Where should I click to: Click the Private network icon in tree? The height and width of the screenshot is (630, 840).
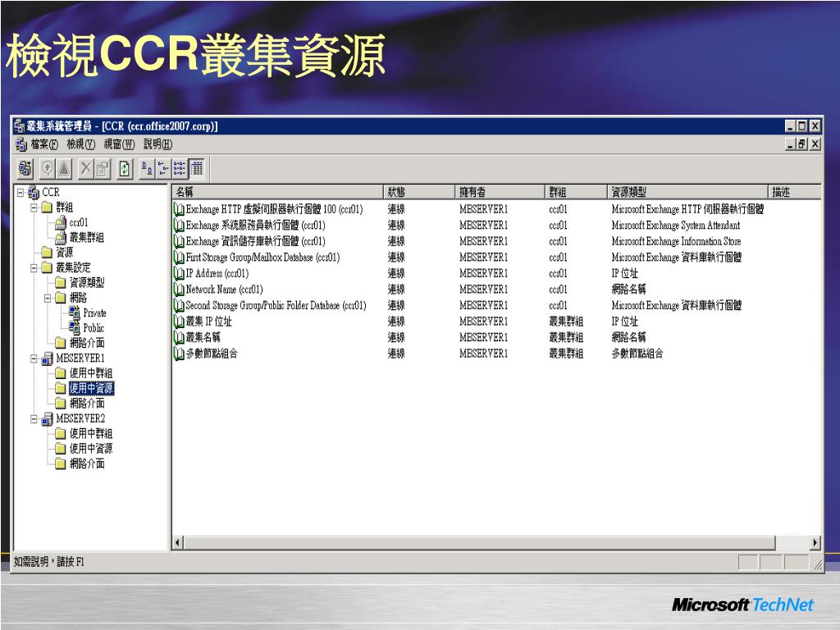75,313
